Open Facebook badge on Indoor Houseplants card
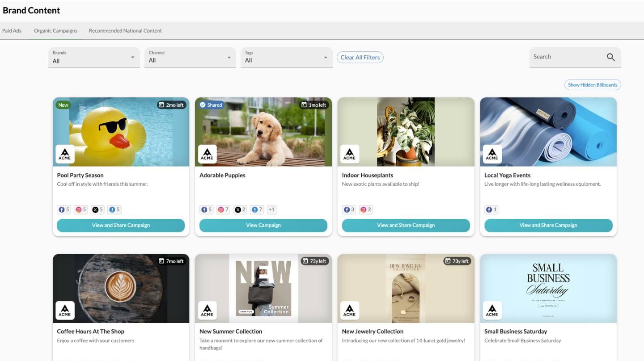 (x=349, y=210)
